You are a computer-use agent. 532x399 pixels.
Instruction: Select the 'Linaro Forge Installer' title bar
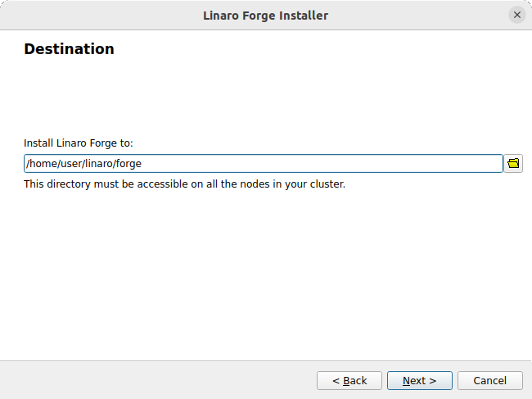tap(266, 16)
